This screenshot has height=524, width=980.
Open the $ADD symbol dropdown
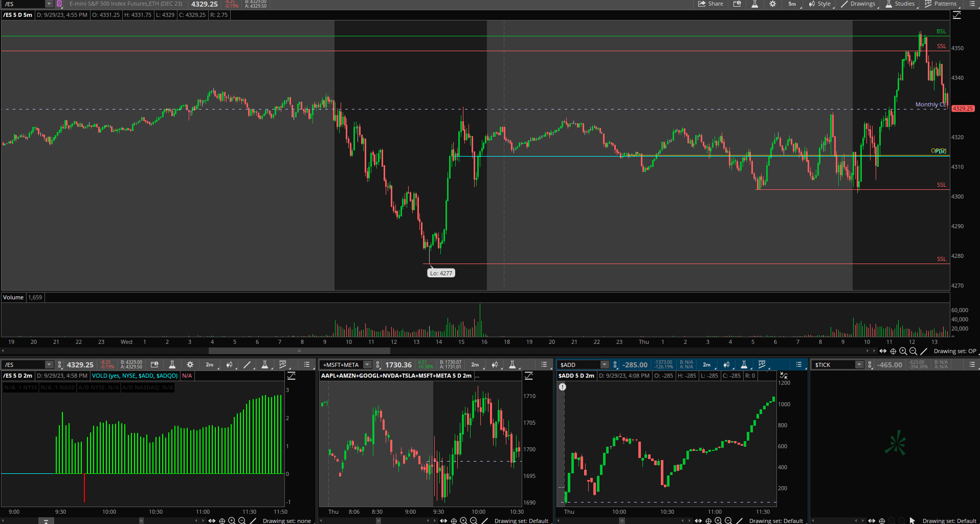click(x=605, y=365)
